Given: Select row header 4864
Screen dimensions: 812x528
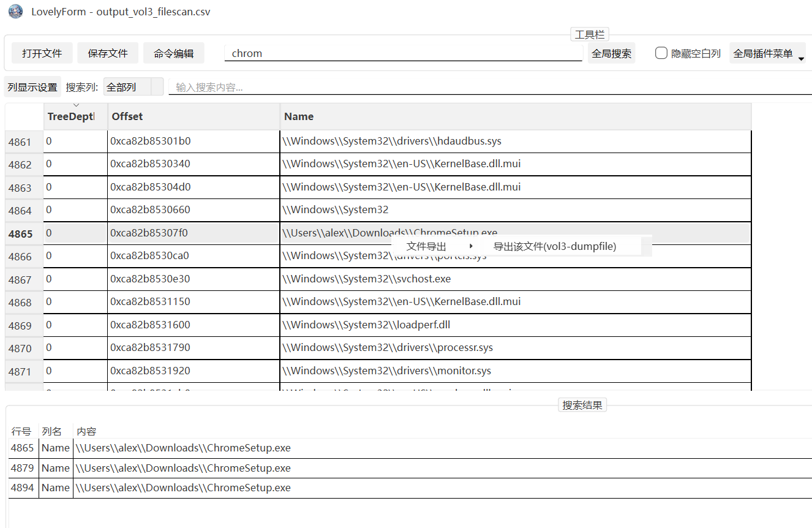Looking at the screenshot, I should pyautogui.click(x=24, y=211).
